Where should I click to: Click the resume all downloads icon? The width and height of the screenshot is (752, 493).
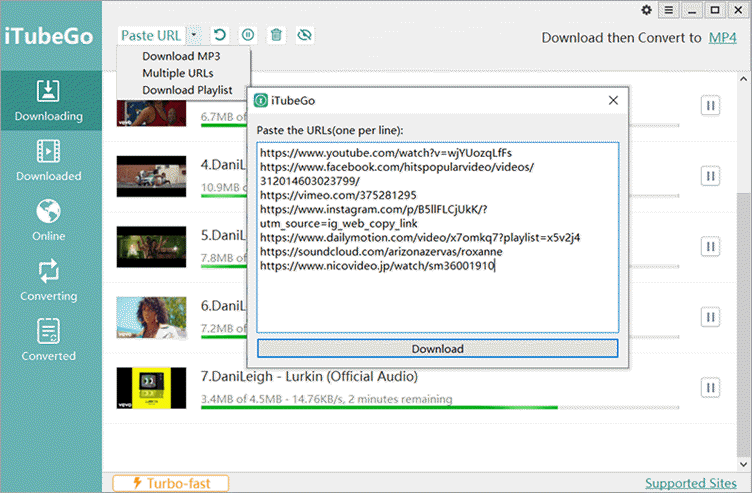coord(220,35)
